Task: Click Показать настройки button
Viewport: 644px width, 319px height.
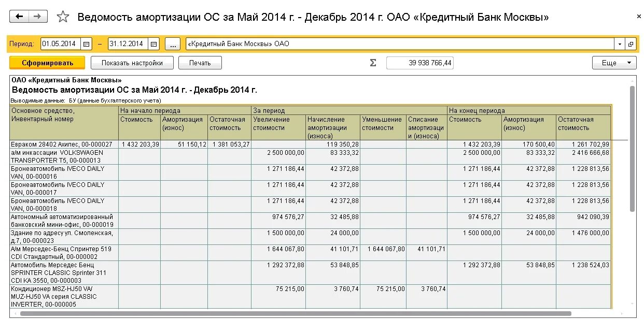Action: click(x=132, y=63)
